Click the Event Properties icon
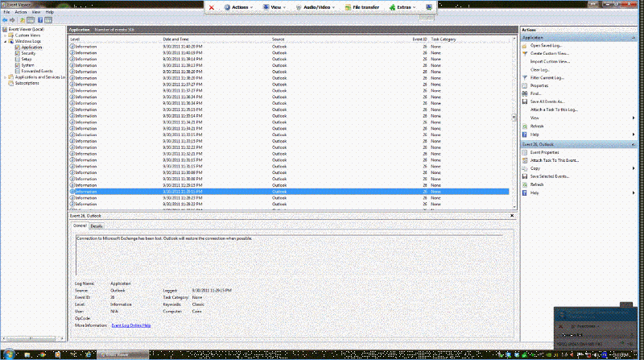The width and height of the screenshot is (644, 360). pos(525,152)
